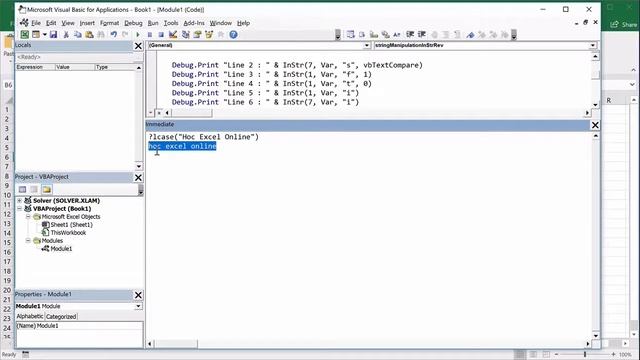This screenshot has height=360, width=640.
Task: Copy selection with the Copy toolbar icon
Action: coord(78,35)
